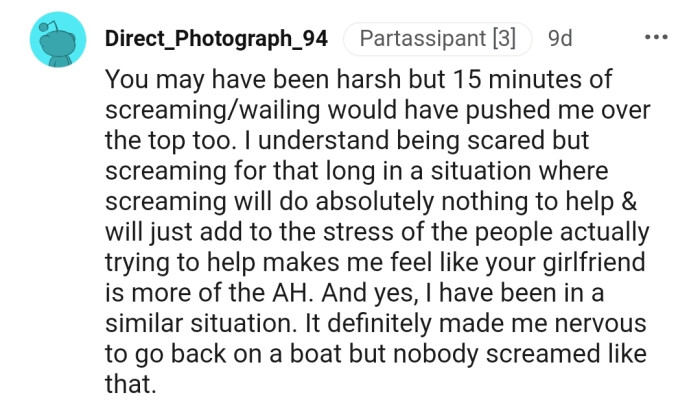Click the 9d comment timestamp
700x419 pixels.
tap(560, 40)
